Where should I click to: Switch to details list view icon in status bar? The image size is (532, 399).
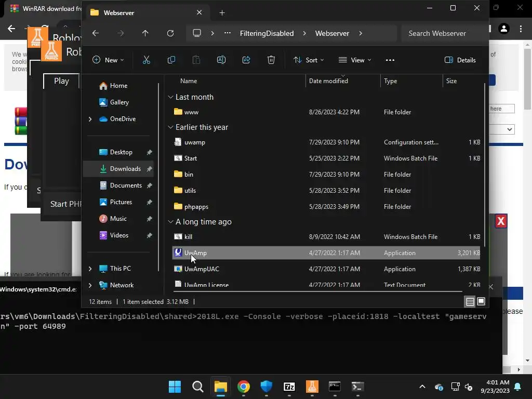(470, 302)
